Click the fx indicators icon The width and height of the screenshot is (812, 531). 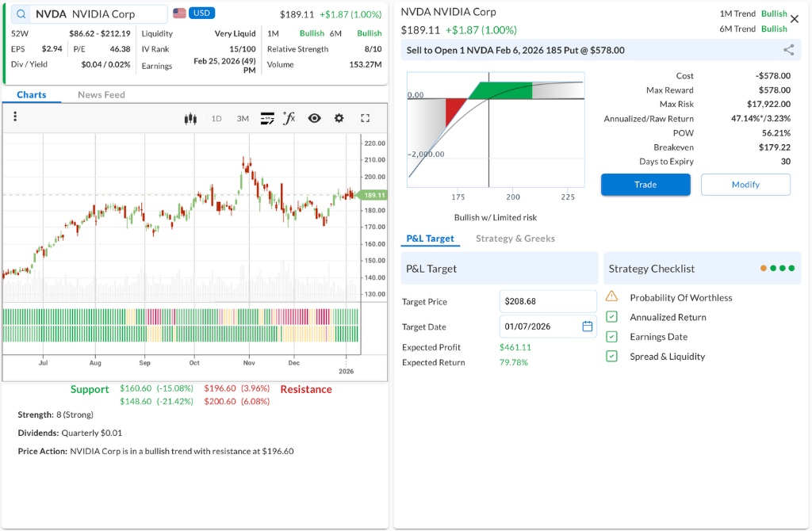[289, 118]
